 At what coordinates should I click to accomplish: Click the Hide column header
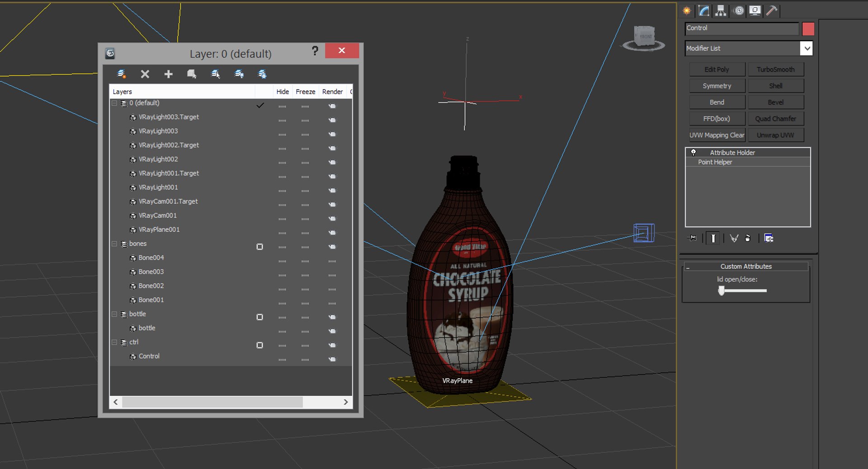[x=283, y=92]
